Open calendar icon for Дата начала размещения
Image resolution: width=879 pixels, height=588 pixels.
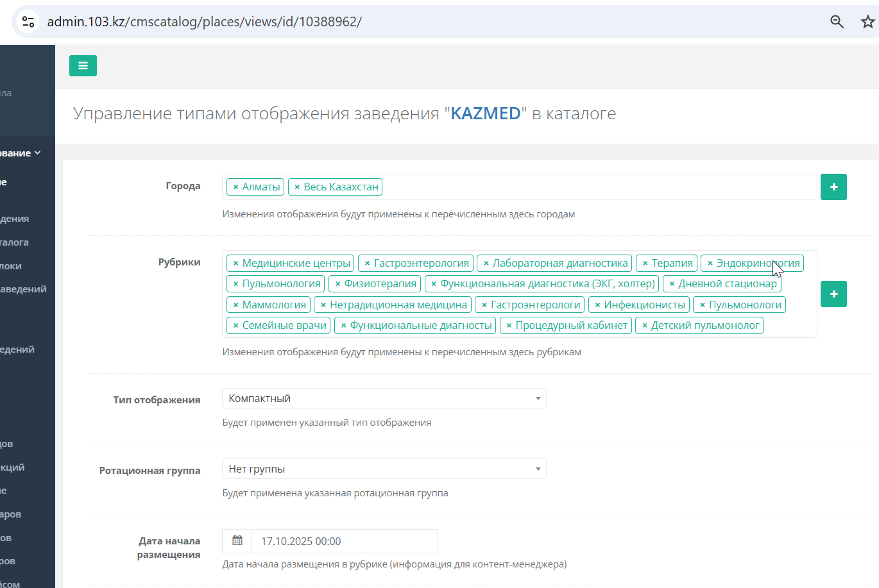coord(237,541)
